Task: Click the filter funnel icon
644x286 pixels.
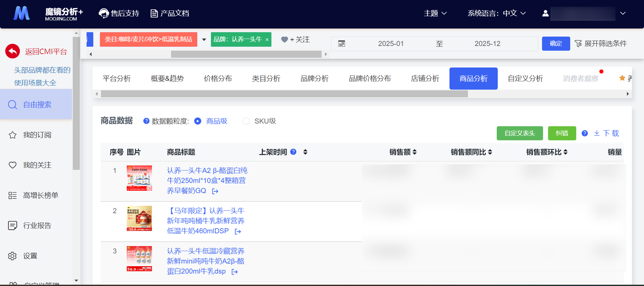Action: point(578,44)
